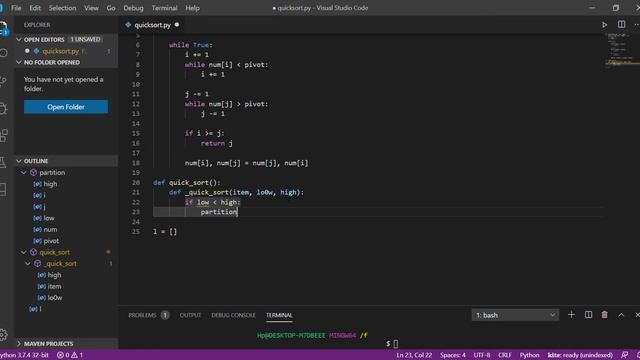This screenshot has width=640, height=360.
Task: Click Python language mode in status bar
Action: [529, 355]
